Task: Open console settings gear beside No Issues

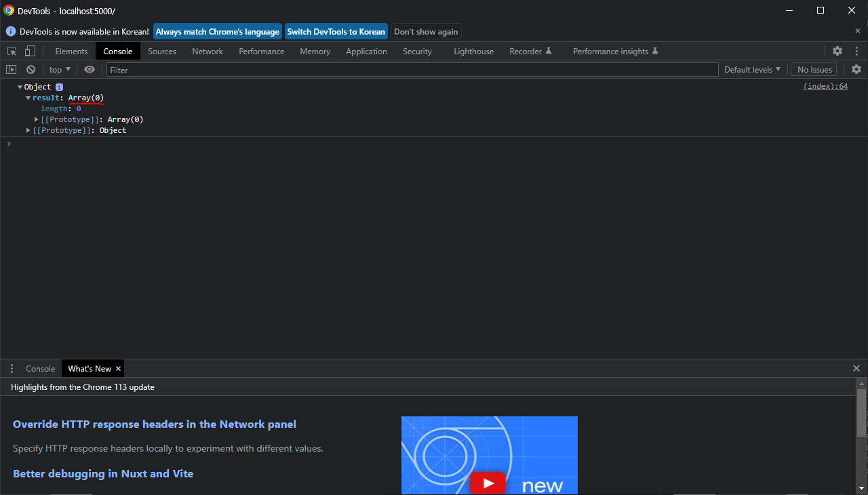Action: pos(856,70)
